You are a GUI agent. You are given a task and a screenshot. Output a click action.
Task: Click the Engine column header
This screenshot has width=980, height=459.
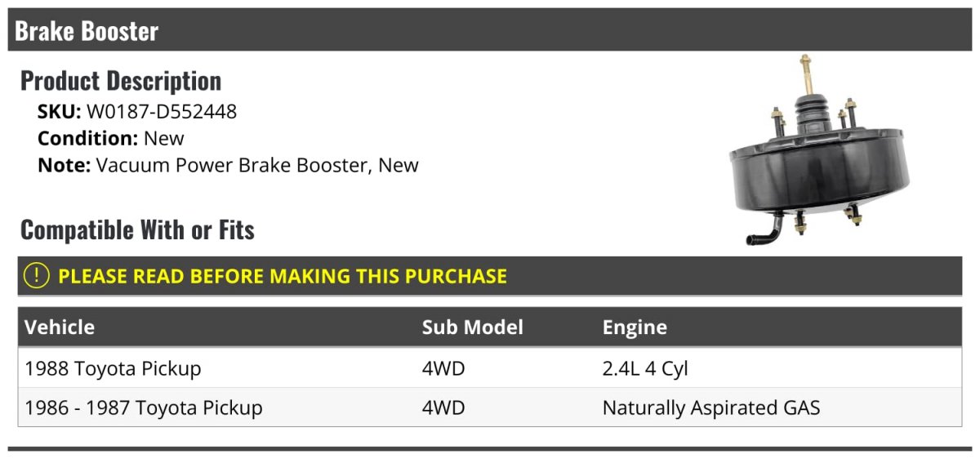(635, 328)
